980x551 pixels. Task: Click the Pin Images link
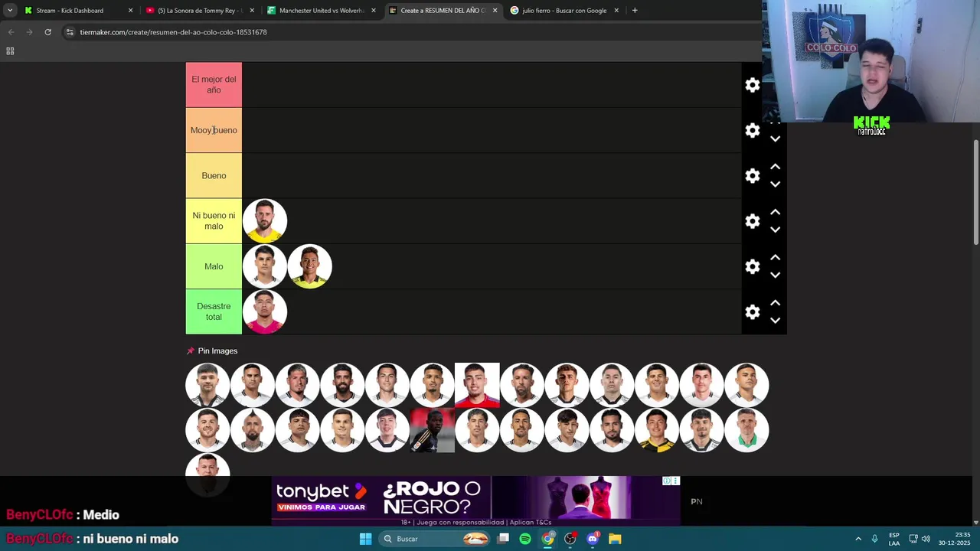coord(217,350)
